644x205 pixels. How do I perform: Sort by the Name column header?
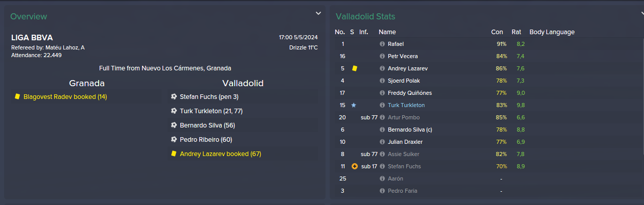387,32
